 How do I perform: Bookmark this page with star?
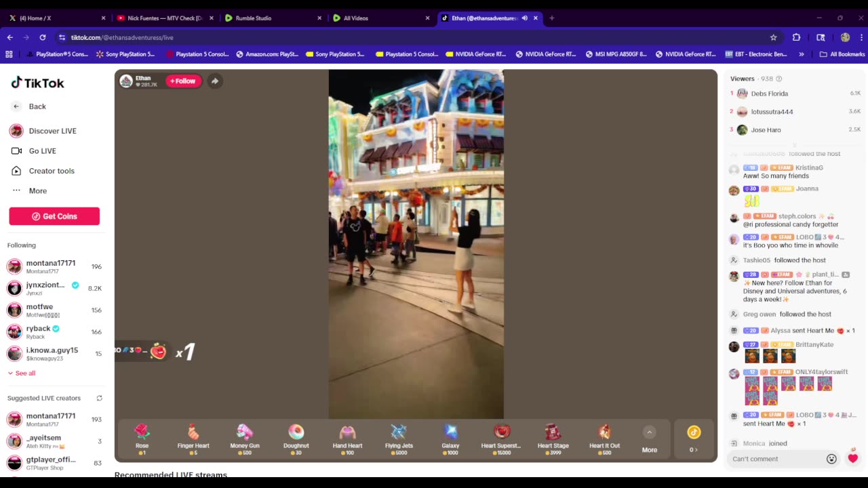[x=773, y=37]
